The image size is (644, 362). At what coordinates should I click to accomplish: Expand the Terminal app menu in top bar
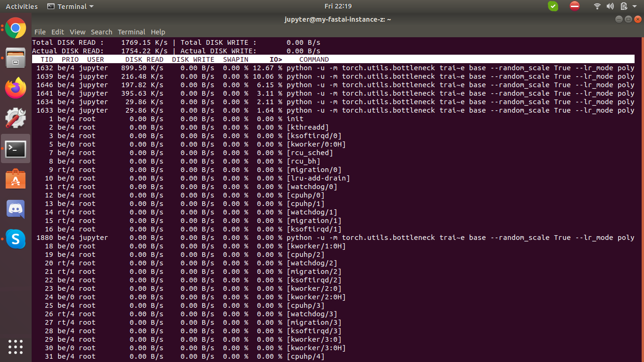[x=71, y=7]
